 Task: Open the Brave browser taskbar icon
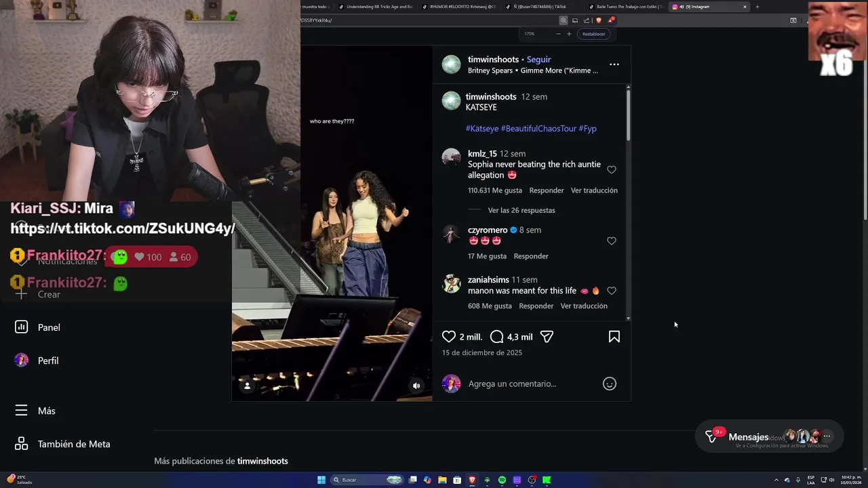pyautogui.click(x=472, y=480)
